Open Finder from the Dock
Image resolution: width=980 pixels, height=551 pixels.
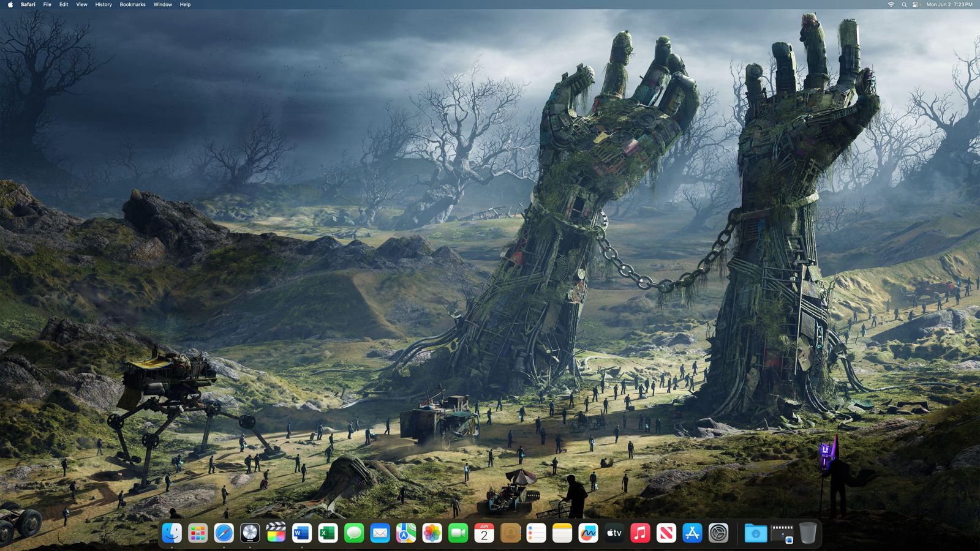[x=171, y=533]
